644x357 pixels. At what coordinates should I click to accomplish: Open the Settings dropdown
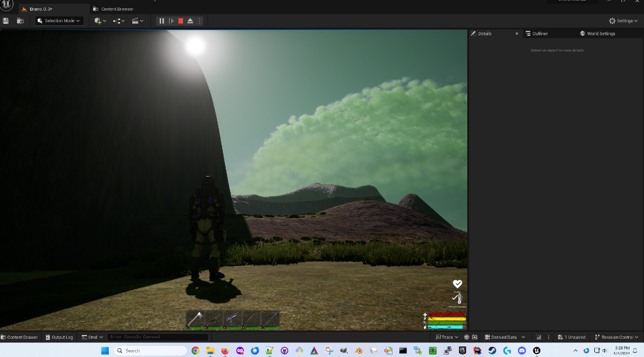tap(623, 21)
